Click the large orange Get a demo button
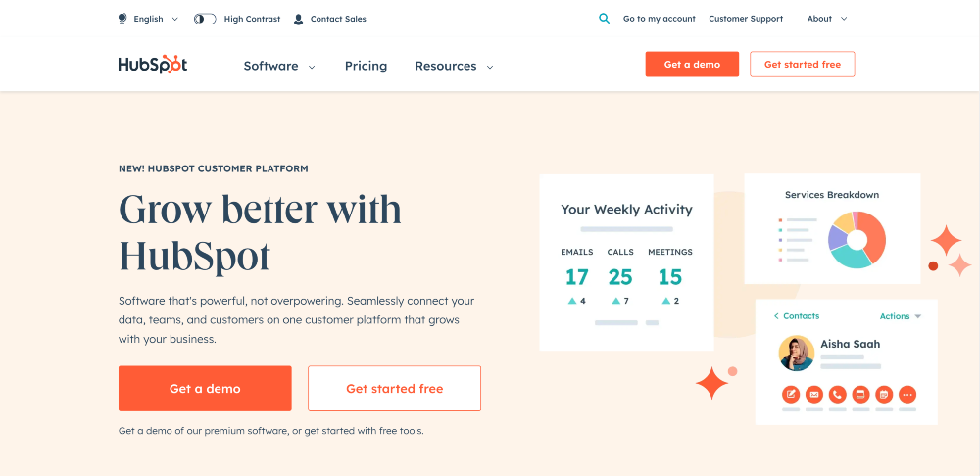Screen dimensions: 980x476 tap(205, 389)
